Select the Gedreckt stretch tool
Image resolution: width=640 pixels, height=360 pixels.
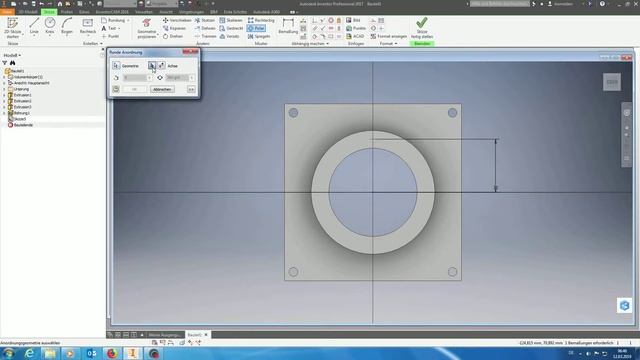pyautogui.click(x=231, y=28)
